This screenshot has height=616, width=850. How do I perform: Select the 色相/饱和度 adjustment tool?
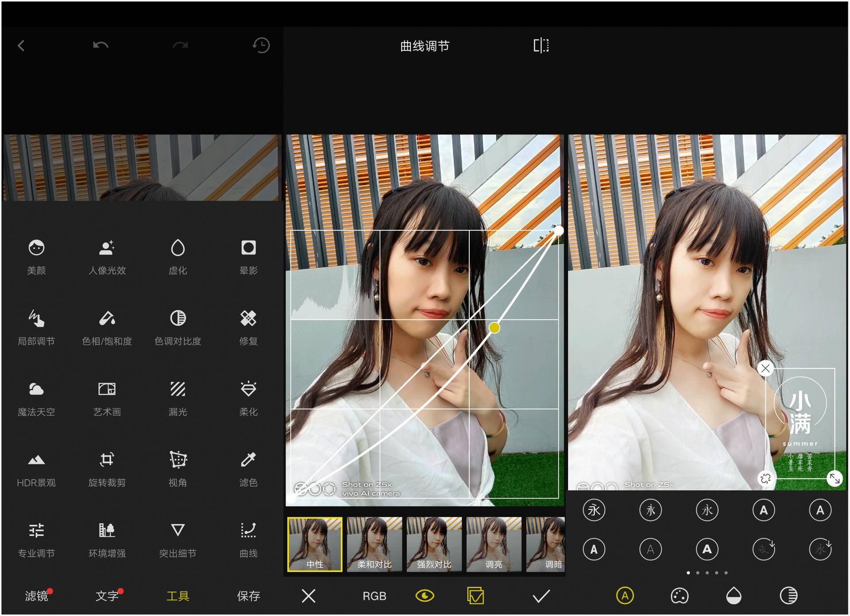pos(108,328)
